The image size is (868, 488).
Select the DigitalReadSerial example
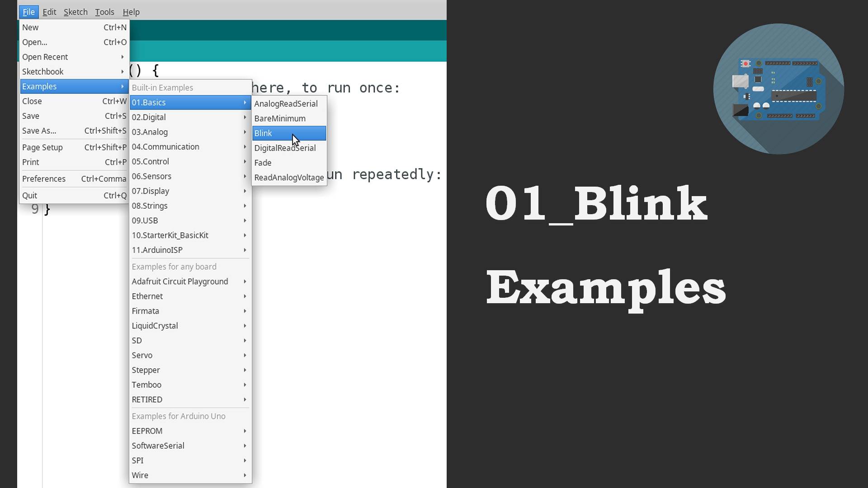[x=285, y=148]
